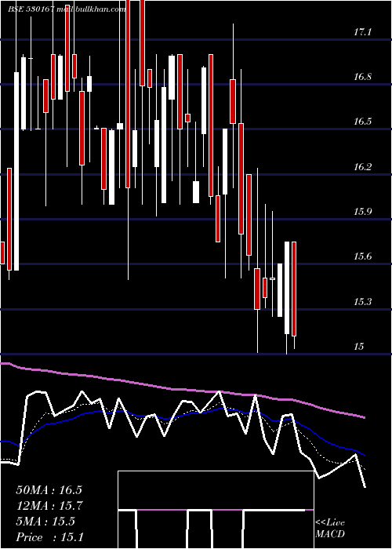
Task: Click the pink 50MA line
Action: pos(182,389)
